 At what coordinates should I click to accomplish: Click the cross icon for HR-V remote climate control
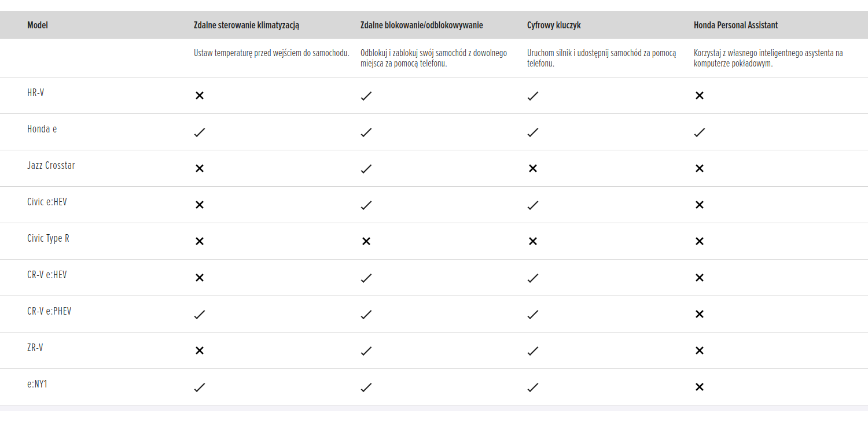(x=200, y=95)
